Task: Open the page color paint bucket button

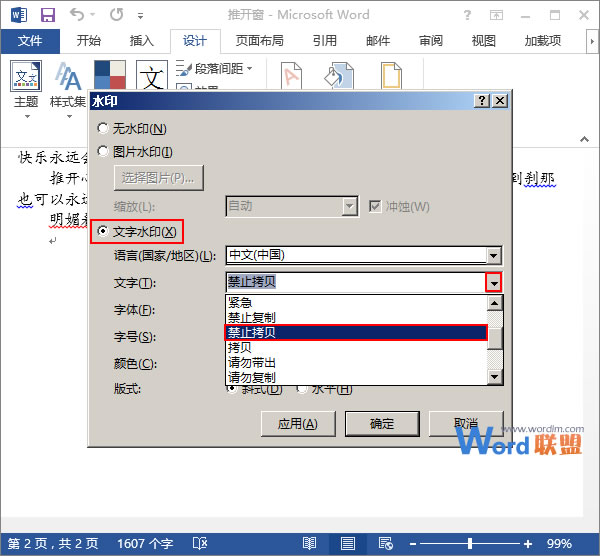Action: tap(339, 75)
